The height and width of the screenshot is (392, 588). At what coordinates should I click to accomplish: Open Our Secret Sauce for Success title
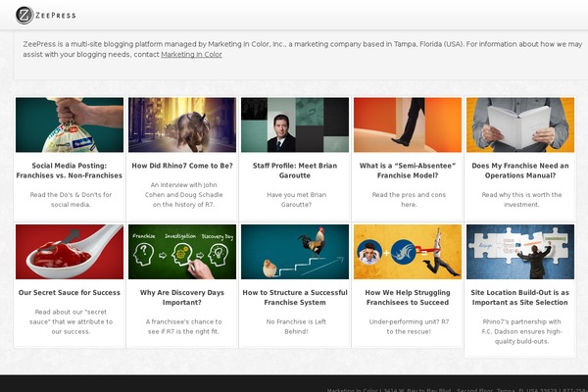(70, 293)
